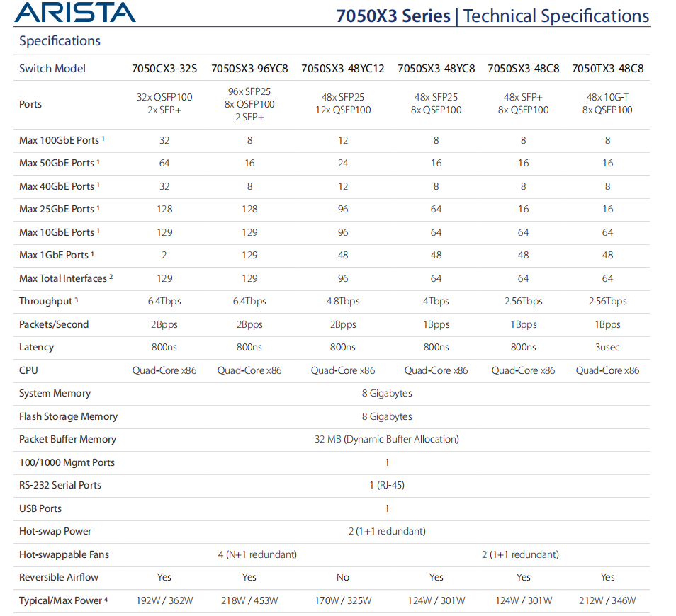Select the 7050CX3-32S column header
This screenshot has height=616, width=676.
click(164, 69)
